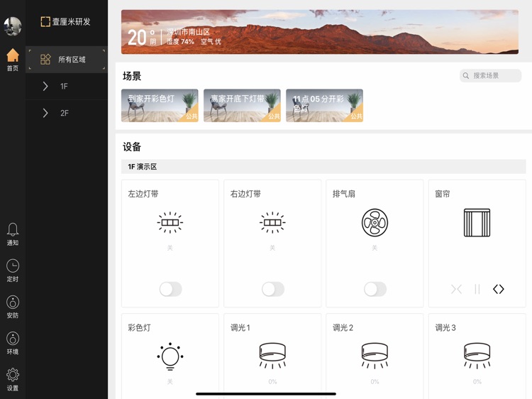
Task: Turn on the 排气扇 switch
Action: click(x=375, y=290)
